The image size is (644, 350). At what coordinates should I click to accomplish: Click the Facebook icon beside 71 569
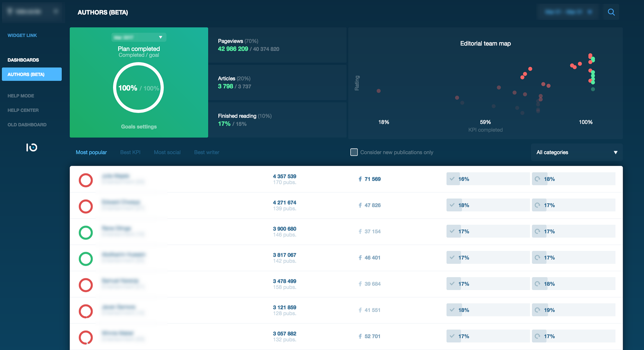(360, 179)
